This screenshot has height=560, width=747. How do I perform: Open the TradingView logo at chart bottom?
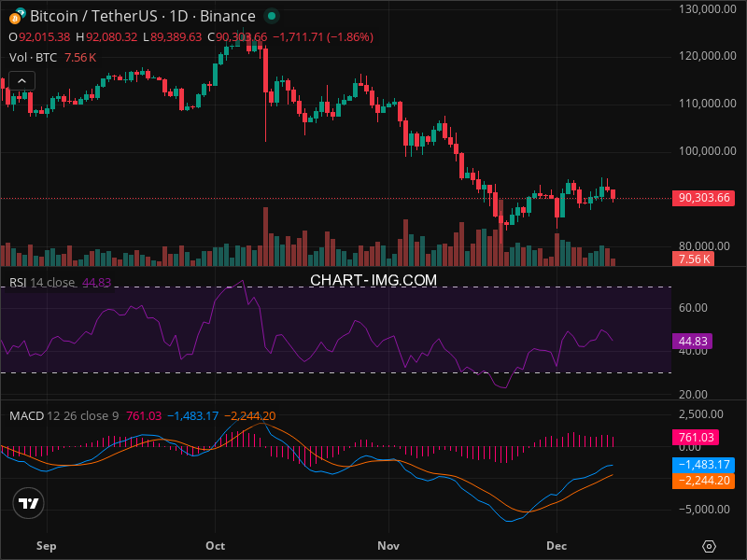point(29,504)
